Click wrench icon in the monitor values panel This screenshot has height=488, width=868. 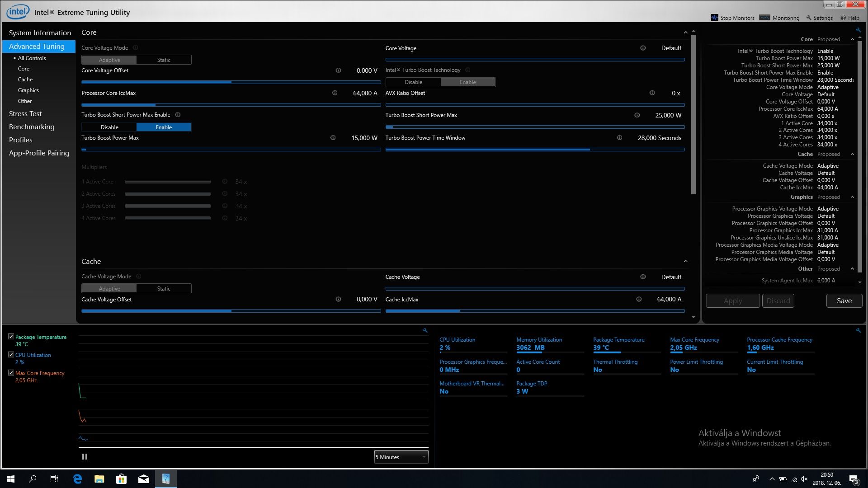point(859,331)
